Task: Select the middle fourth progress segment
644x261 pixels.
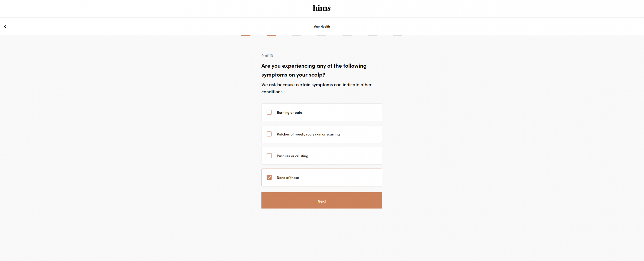Action: pos(321,35)
